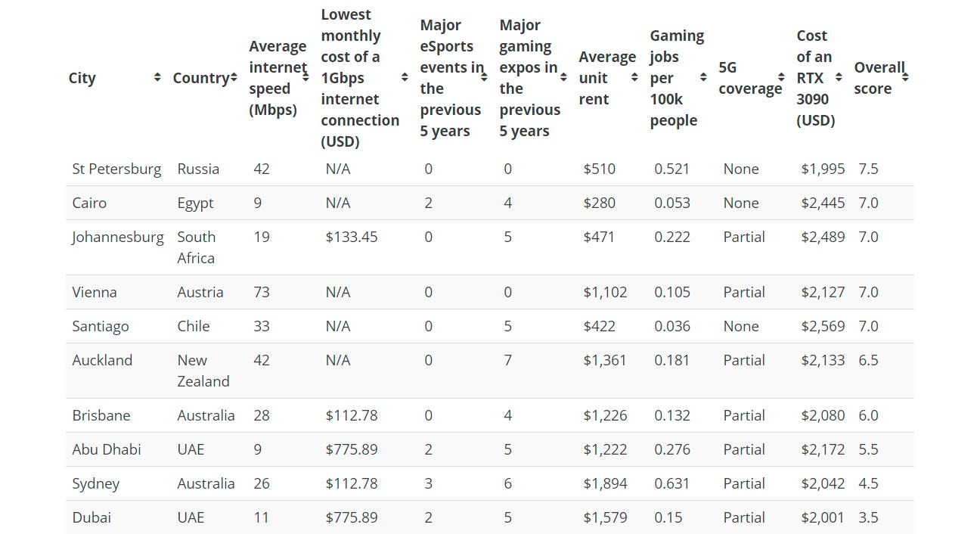Click the City column header text
This screenshot has width=980, height=534.
pyautogui.click(x=82, y=78)
